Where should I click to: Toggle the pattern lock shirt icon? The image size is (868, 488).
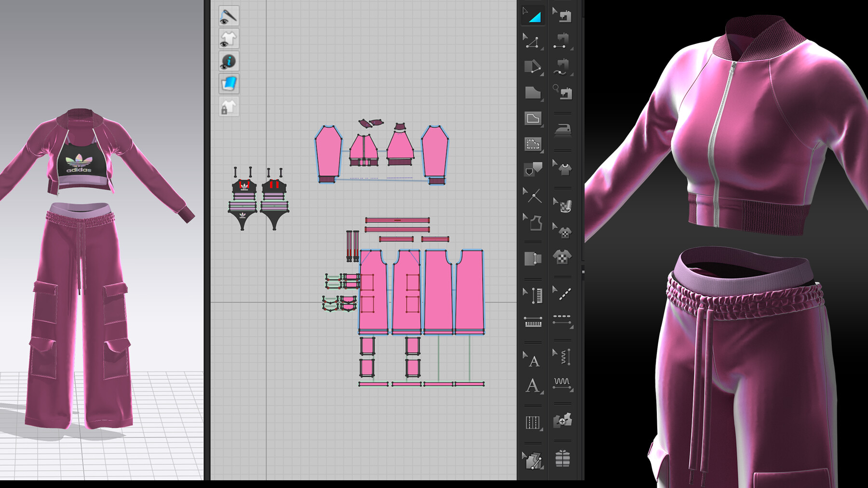[x=228, y=106]
